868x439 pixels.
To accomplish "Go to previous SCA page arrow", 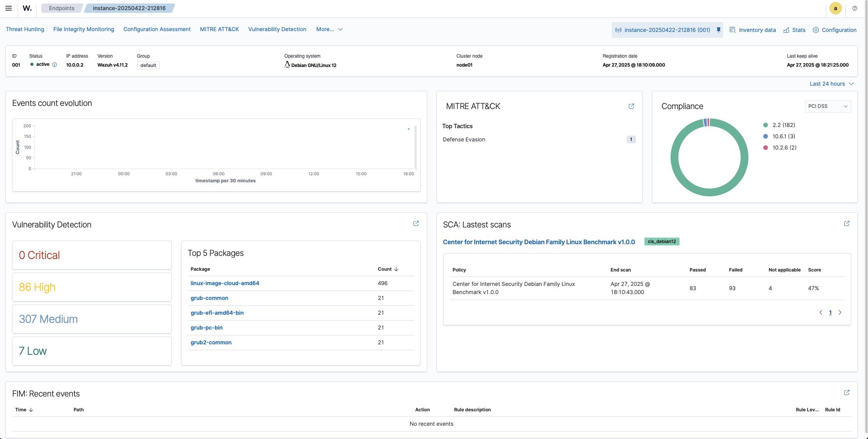I will [x=821, y=312].
